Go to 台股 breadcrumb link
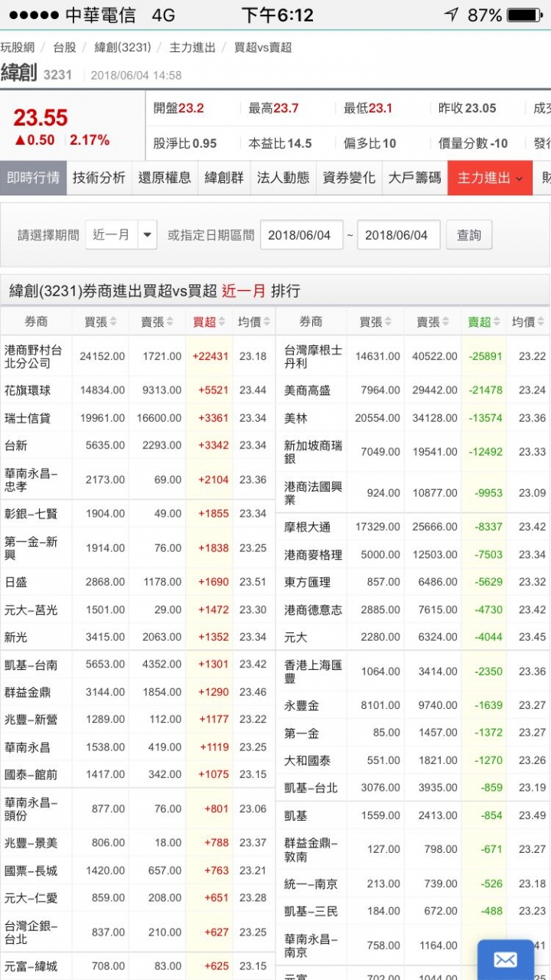 (64, 47)
